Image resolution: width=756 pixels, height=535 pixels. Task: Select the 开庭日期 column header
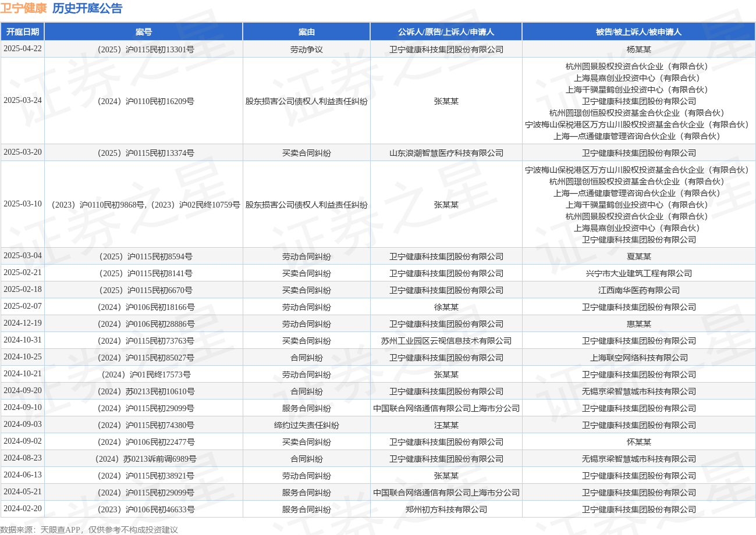(23, 31)
